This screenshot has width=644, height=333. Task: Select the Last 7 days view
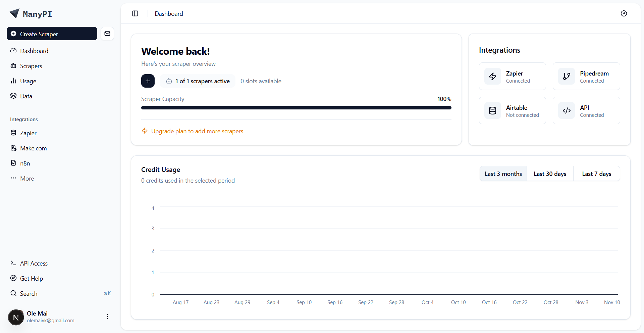596,174
